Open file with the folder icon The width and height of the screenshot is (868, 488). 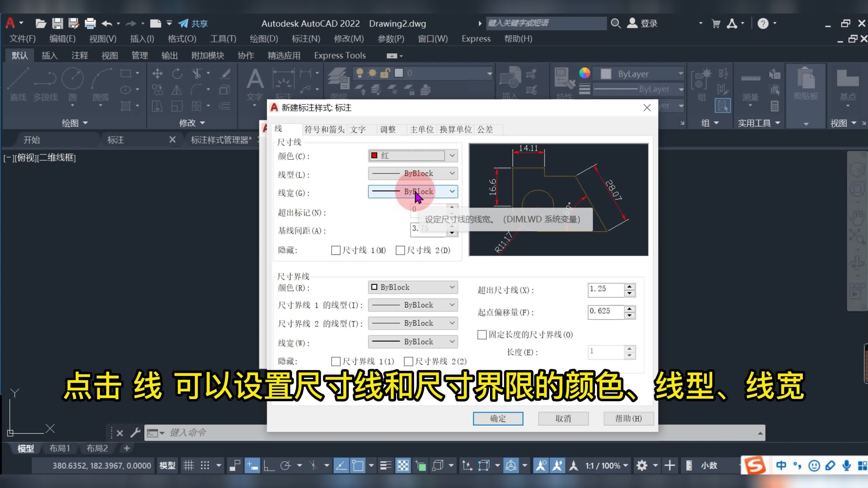click(x=41, y=23)
